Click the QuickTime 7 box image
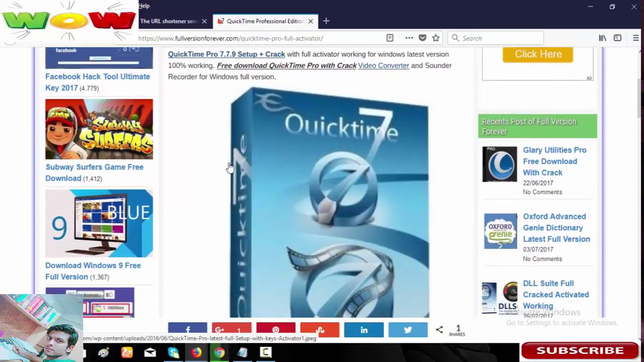 330,202
